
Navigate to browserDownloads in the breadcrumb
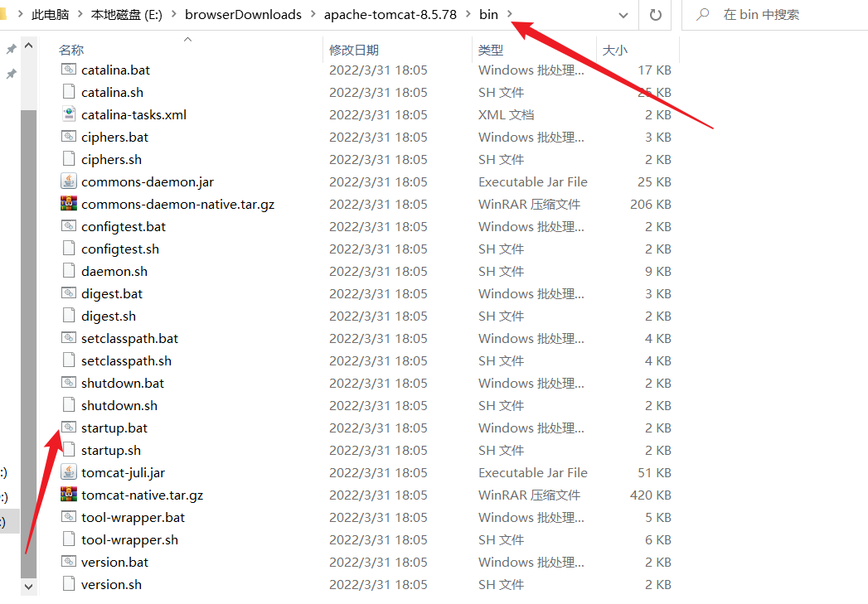[243, 14]
